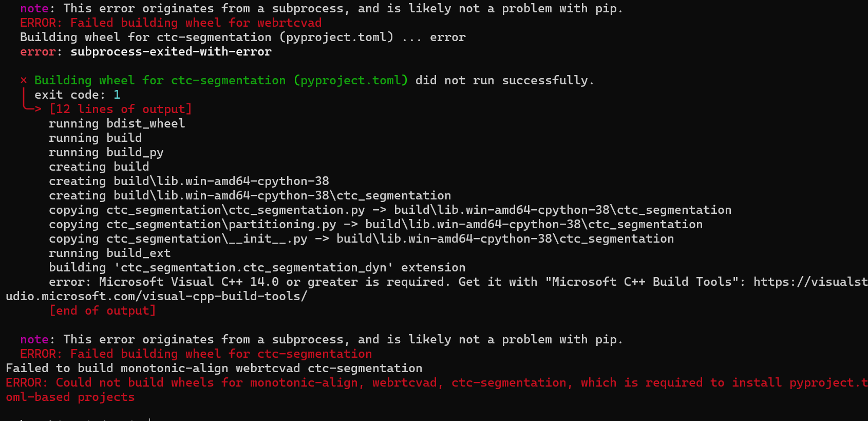Click the red 'error' subprocess-exited label
Viewport: 868px width, 421px height.
point(37,51)
